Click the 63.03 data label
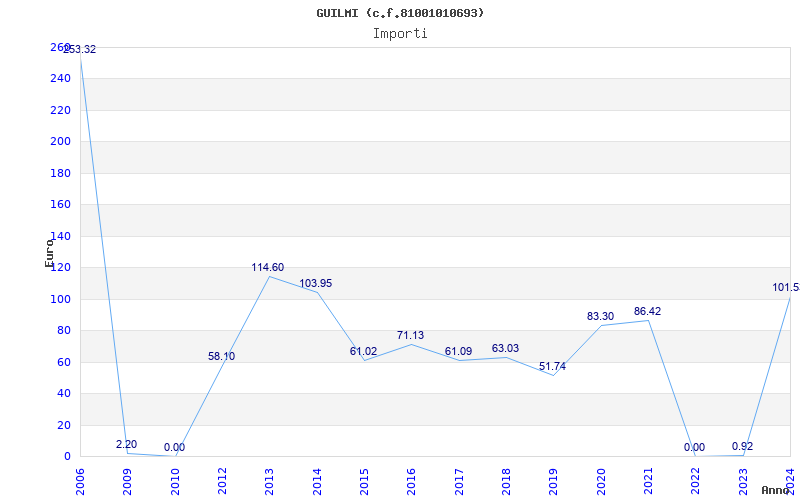 [505, 348]
